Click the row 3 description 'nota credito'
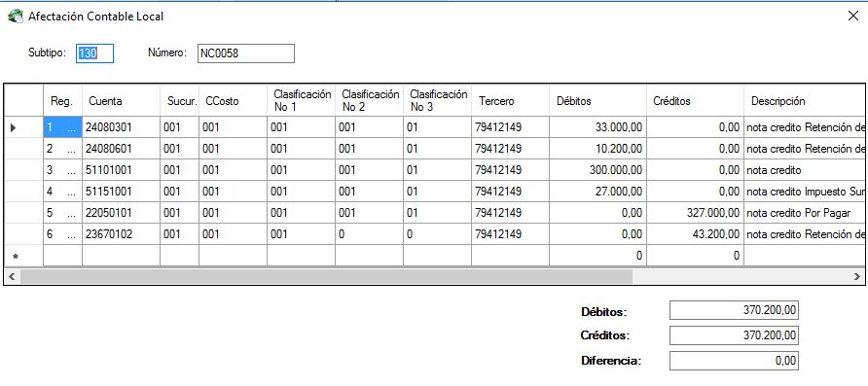 click(805, 170)
